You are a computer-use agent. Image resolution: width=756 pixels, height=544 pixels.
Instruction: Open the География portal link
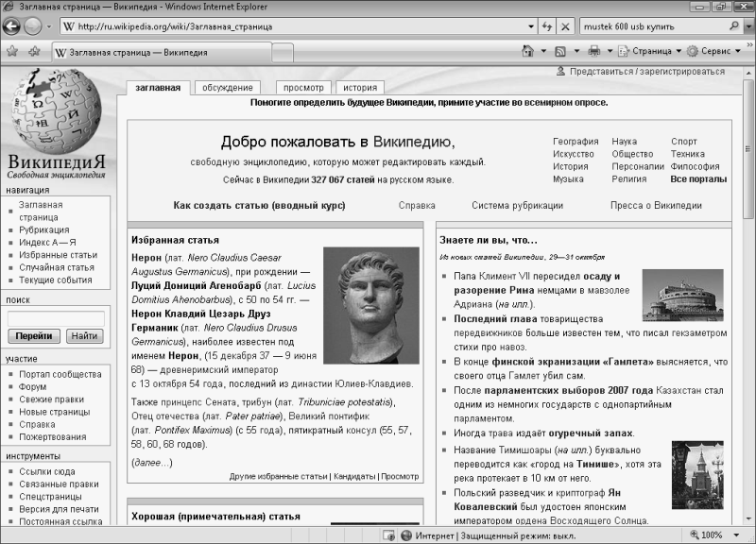coord(576,142)
